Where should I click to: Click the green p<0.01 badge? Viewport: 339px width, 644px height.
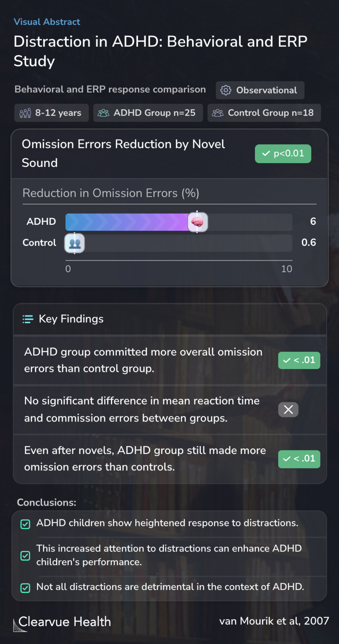pyautogui.click(x=283, y=154)
